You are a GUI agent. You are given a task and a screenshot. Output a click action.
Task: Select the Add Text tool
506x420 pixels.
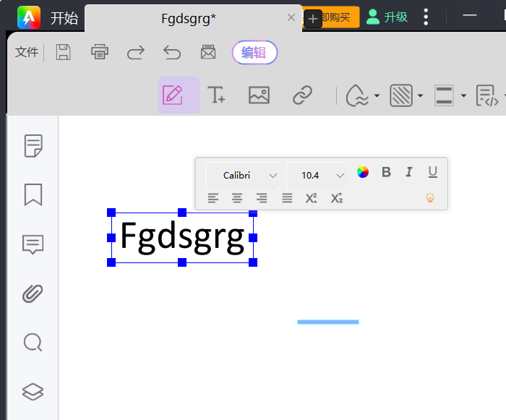coord(216,95)
